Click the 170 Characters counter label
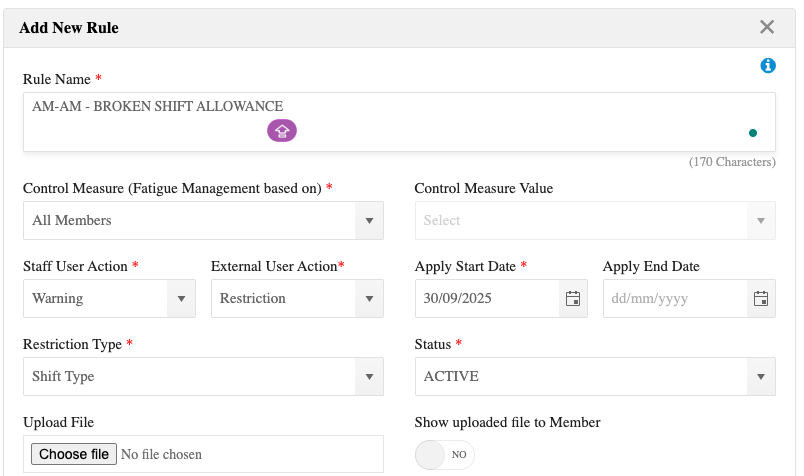 pyautogui.click(x=732, y=162)
